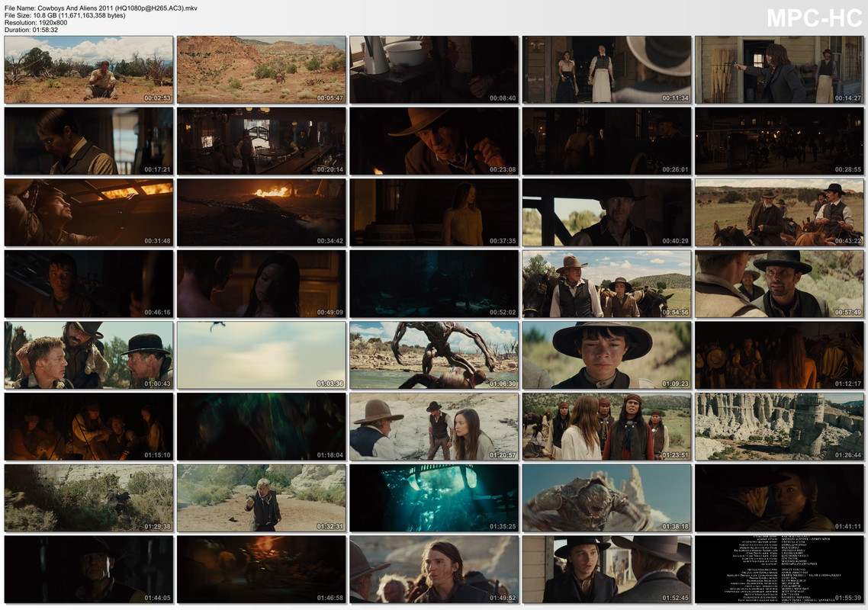Click the File Size 10.8 GB text
Viewport: 868px width, 610px height.
tap(65, 15)
